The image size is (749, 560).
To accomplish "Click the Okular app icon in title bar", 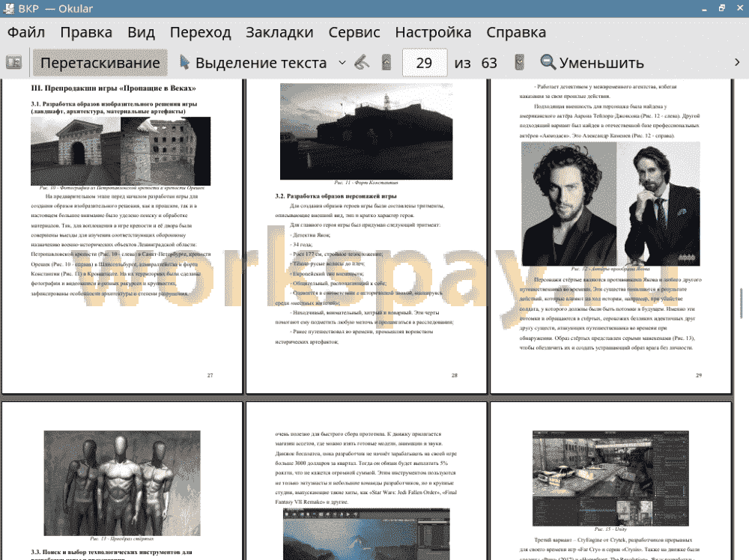I will click(x=8, y=8).
